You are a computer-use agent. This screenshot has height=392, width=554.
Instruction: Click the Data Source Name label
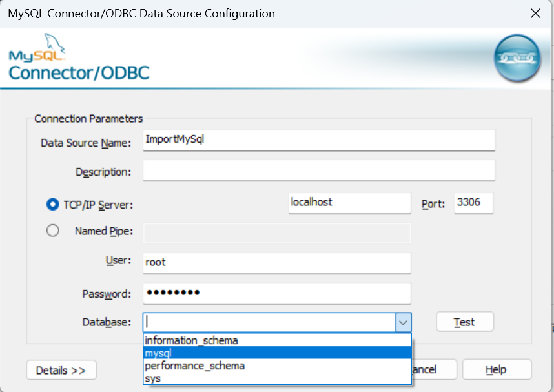click(x=86, y=143)
